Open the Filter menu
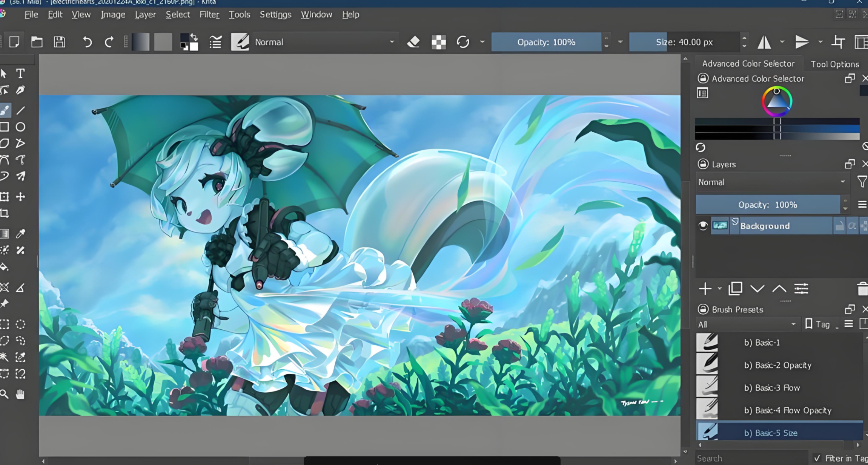 209,15
